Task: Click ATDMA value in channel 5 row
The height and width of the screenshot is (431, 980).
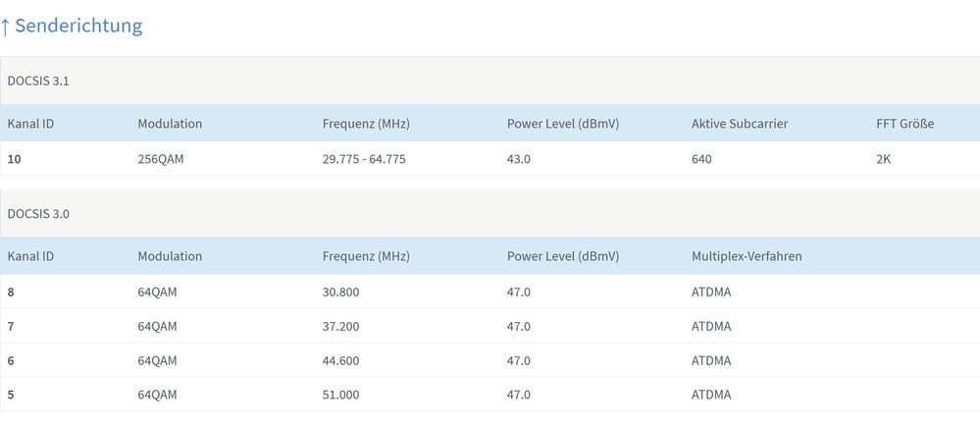Action: point(710,395)
